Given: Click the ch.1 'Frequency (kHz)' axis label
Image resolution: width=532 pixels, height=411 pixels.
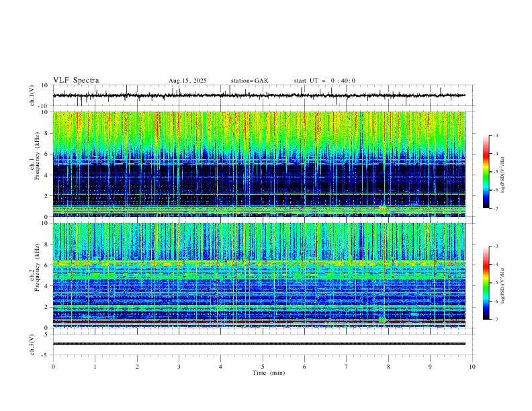Looking at the screenshot, I should (x=37, y=155).
